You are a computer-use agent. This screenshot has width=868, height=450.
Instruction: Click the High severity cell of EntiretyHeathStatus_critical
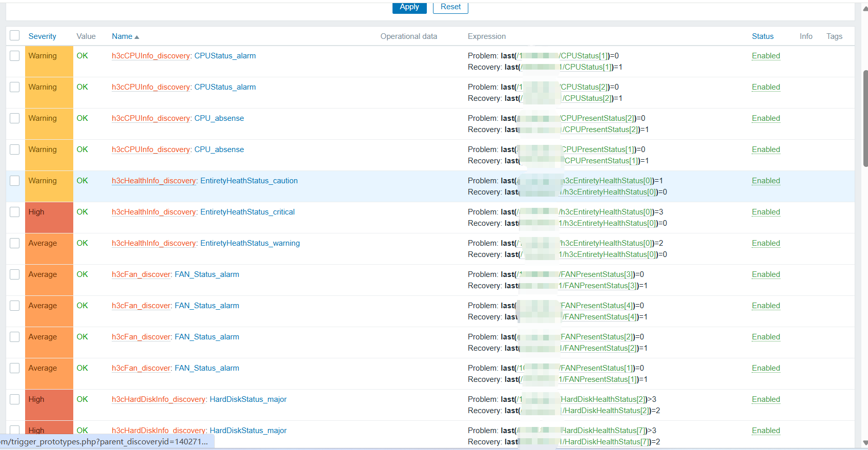[49, 217]
